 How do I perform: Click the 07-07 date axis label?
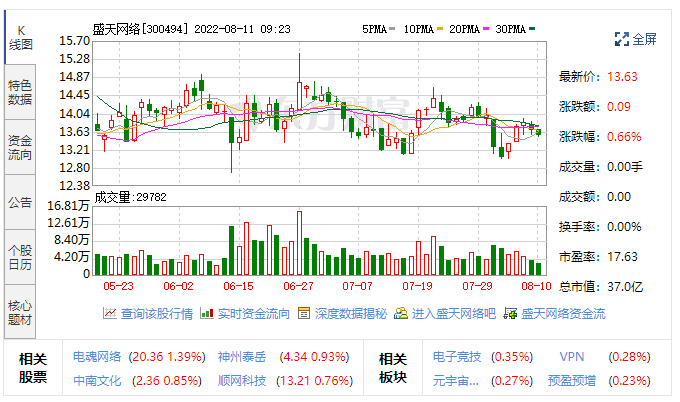coord(357,286)
